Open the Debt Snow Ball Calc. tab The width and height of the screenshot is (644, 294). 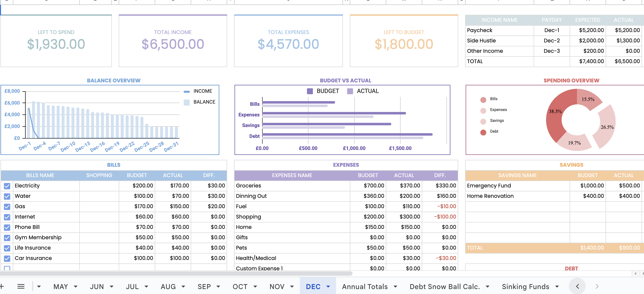pyautogui.click(x=444, y=286)
